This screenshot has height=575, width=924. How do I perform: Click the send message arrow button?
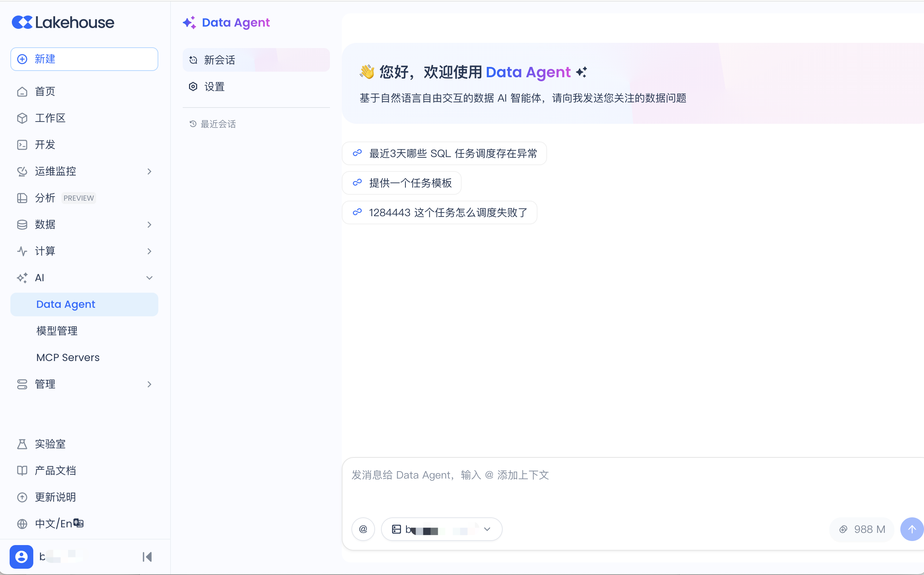[911, 529]
